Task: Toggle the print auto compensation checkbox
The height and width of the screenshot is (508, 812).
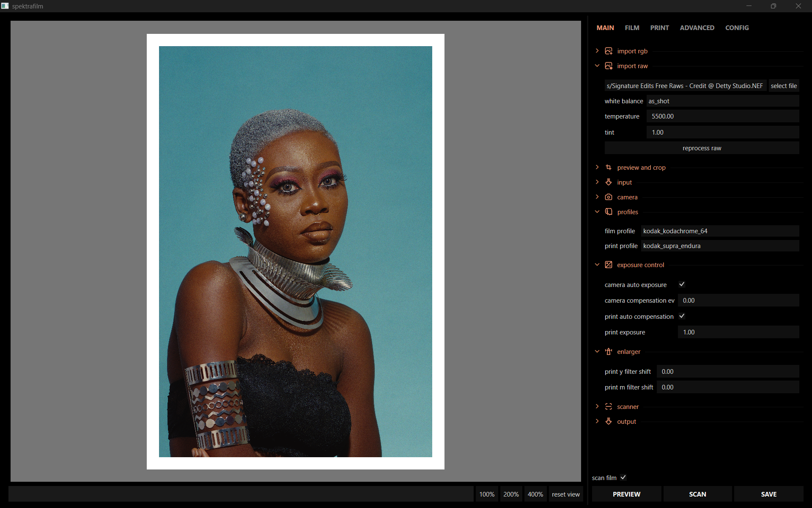Action: click(x=682, y=316)
